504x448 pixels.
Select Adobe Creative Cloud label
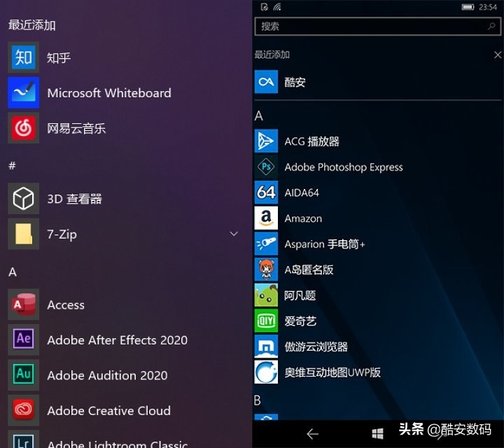[109, 411]
